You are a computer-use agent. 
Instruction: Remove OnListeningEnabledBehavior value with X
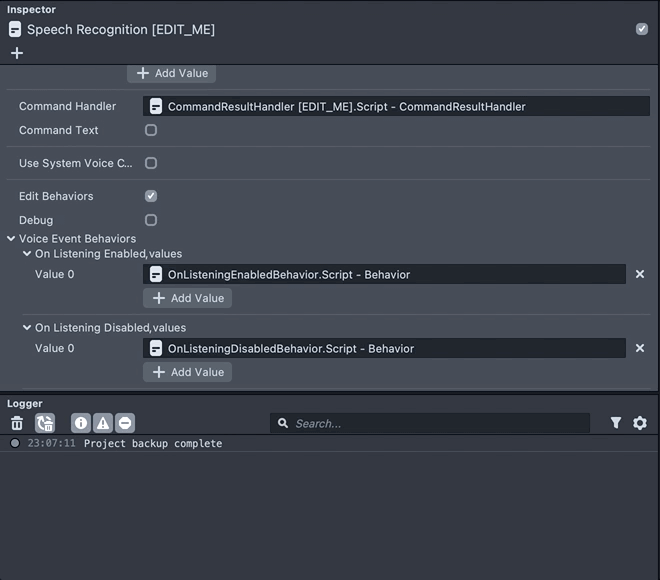[640, 274]
